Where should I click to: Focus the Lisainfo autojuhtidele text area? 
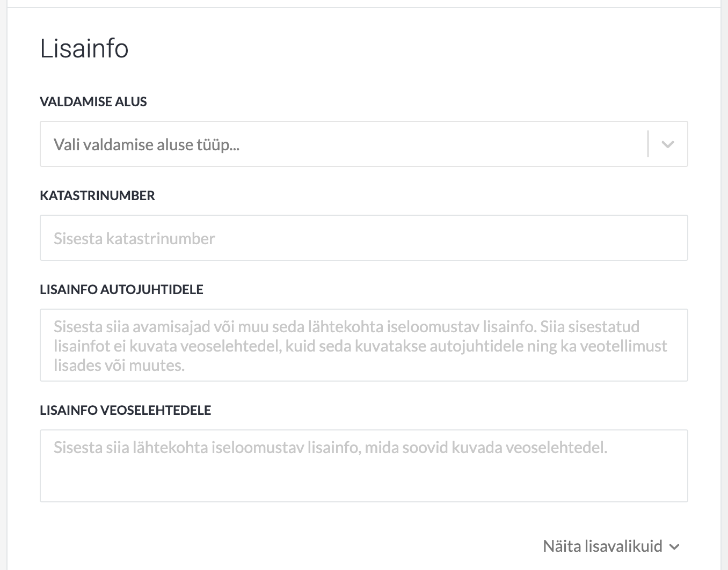[364, 345]
